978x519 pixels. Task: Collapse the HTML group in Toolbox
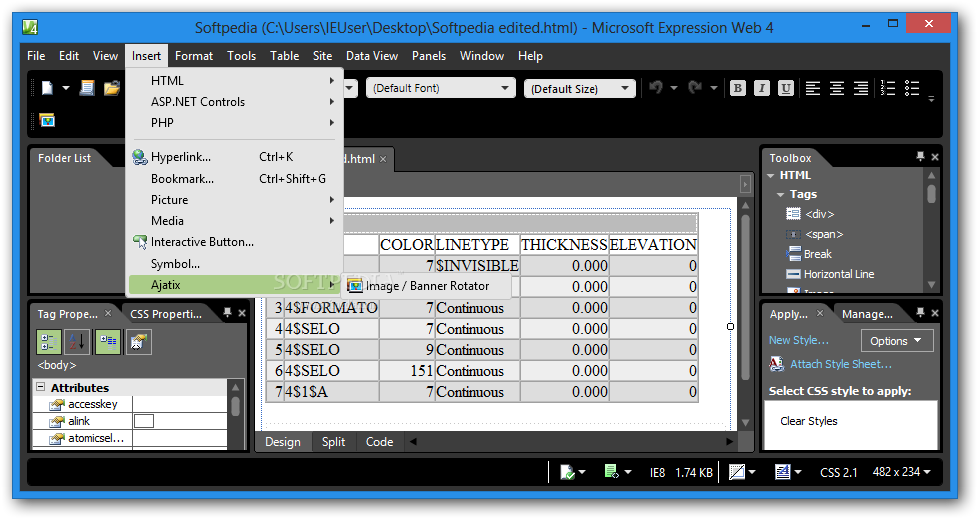(772, 176)
